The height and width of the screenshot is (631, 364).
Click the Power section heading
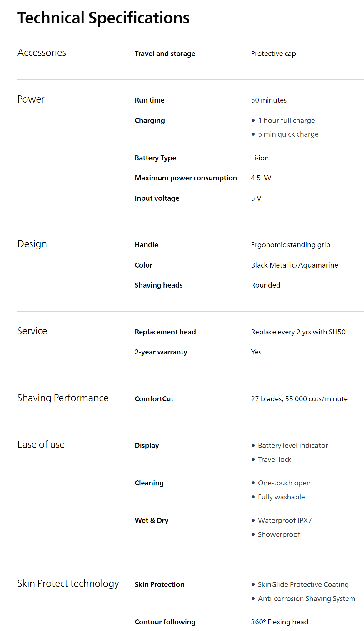pyautogui.click(x=31, y=99)
